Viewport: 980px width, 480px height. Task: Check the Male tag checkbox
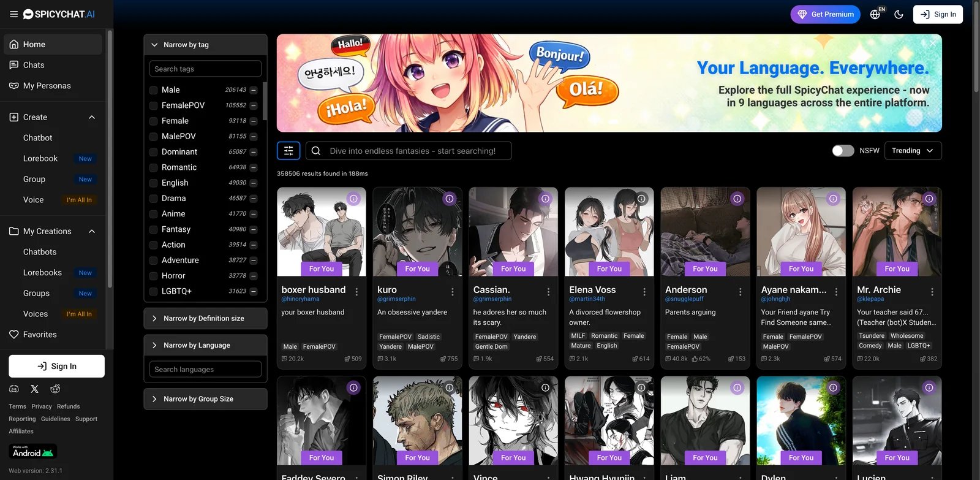(154, 90)
